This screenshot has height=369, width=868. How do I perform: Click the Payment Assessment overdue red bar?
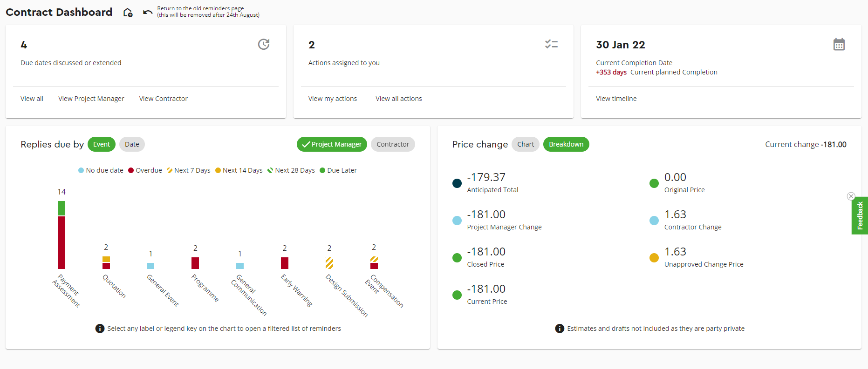(x=62, y=242)
